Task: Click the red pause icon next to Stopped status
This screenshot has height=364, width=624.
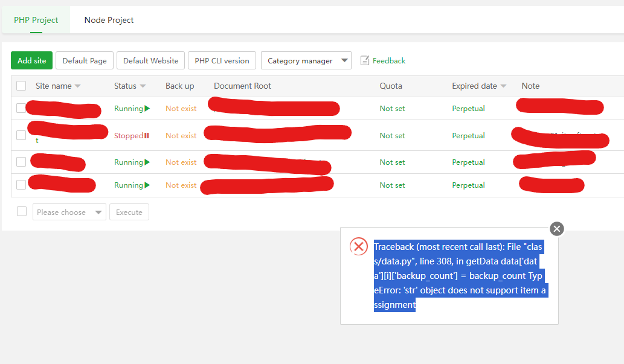Action: pos(148,135)
